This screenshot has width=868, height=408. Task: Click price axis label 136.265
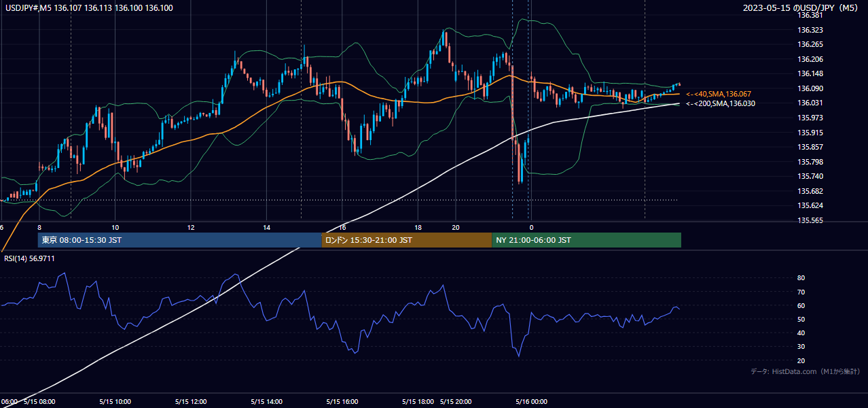coord(810,44)
